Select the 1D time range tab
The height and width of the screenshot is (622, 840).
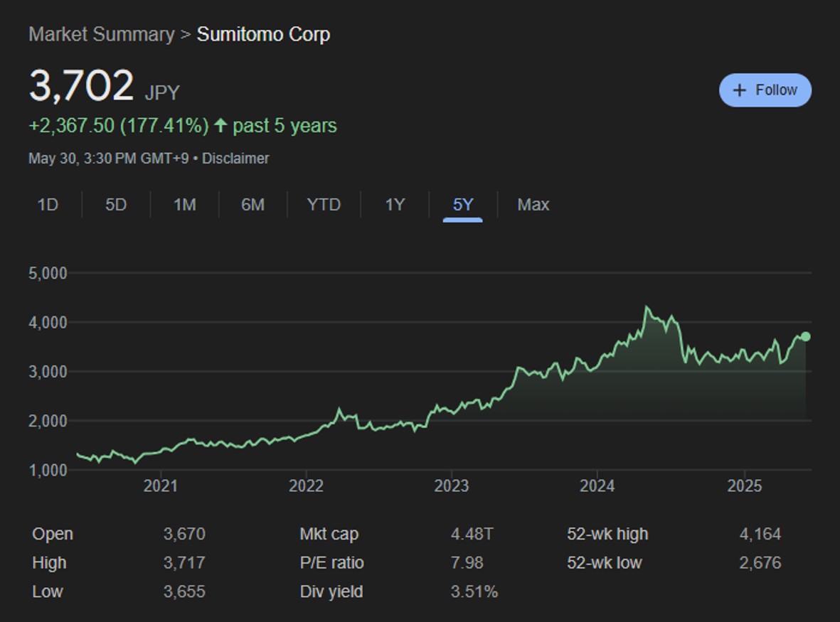pyautogui.click(x=48, y=205)
